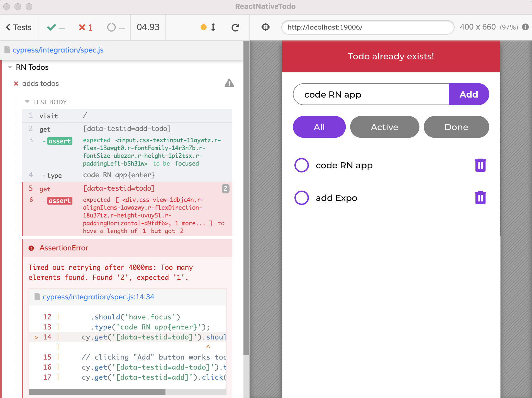Mark 'add Expo' todo as done
Image resolution: width=532 pixels, height=398 pixels.
[x=302, y=198]
